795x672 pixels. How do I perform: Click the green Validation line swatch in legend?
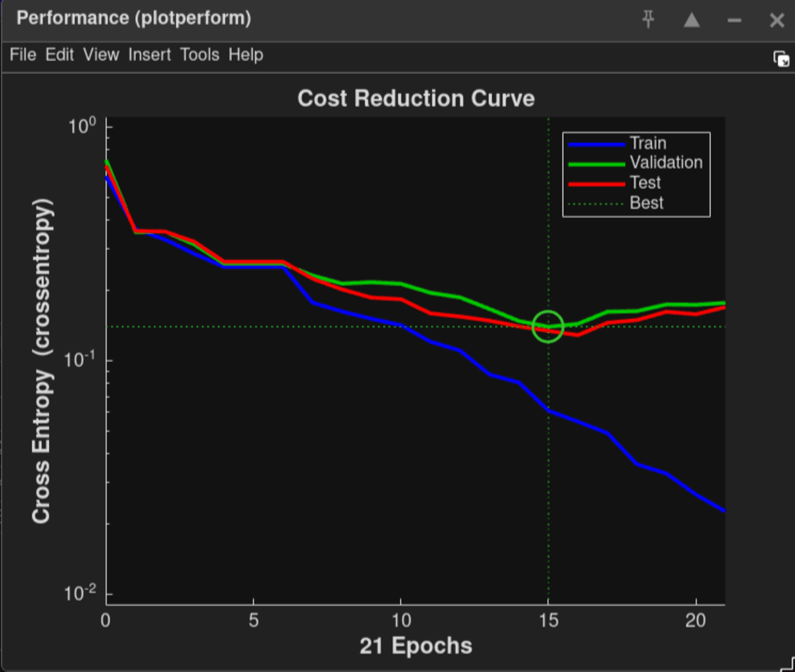pos(596,164)
